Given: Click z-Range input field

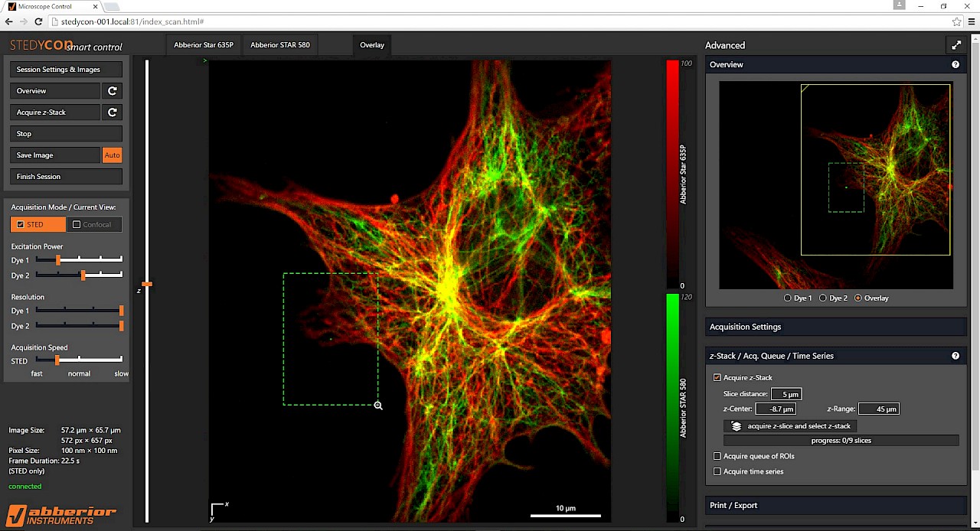Looking at the screenshot, I should pos(878,409).
